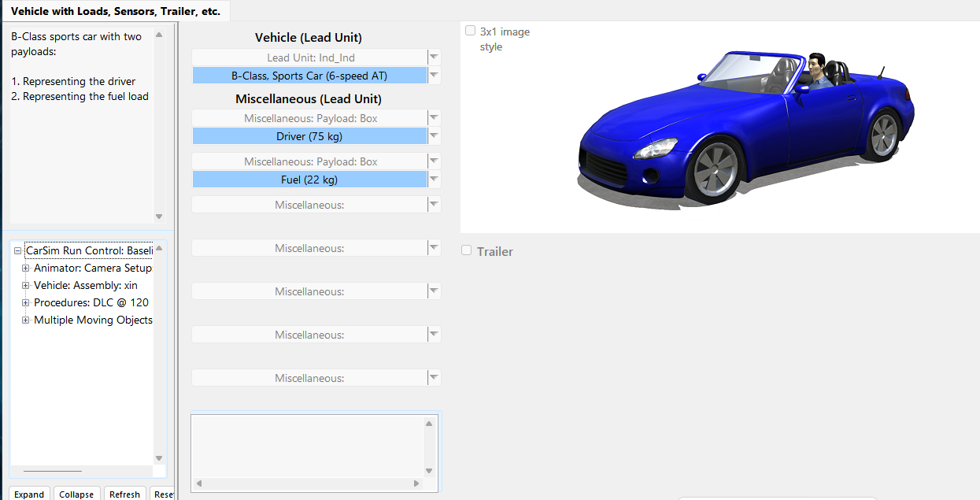Open the Driver (75 kg) dropdown arrow
Screen dimensions: 980x500
pos(434,136)
